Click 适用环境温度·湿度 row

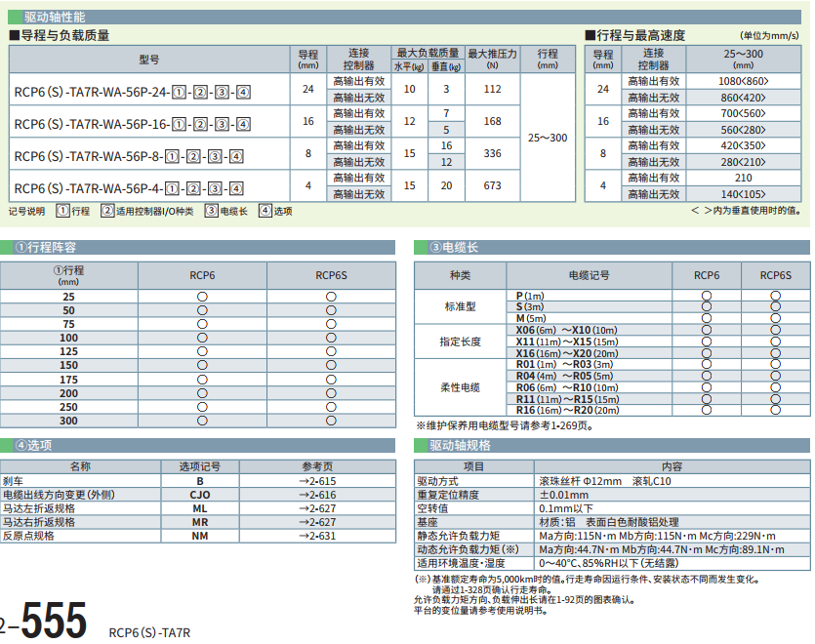coord(612,563)
